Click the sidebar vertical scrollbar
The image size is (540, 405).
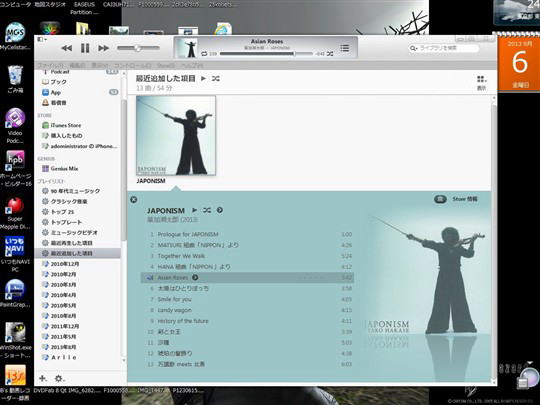[x=124, y=169]
